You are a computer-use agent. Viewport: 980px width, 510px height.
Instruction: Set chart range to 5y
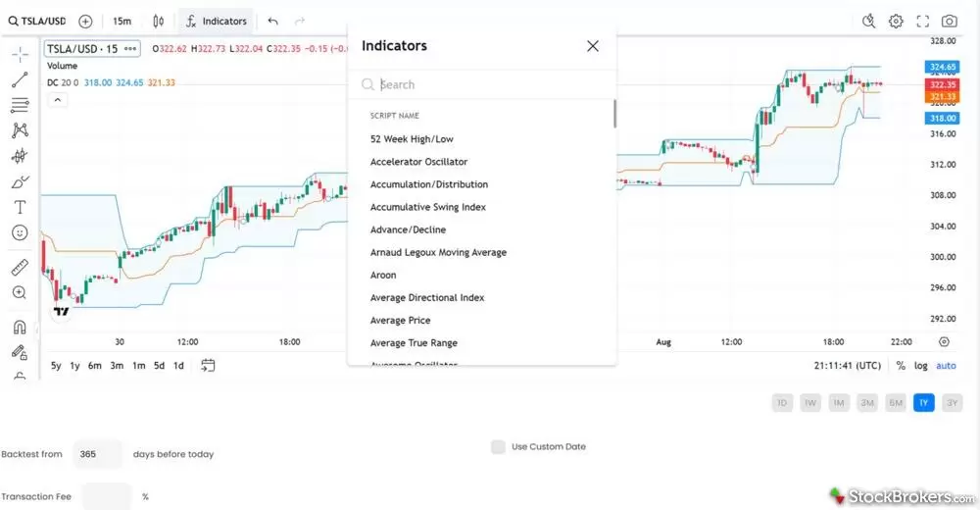[x=56, y=366]
